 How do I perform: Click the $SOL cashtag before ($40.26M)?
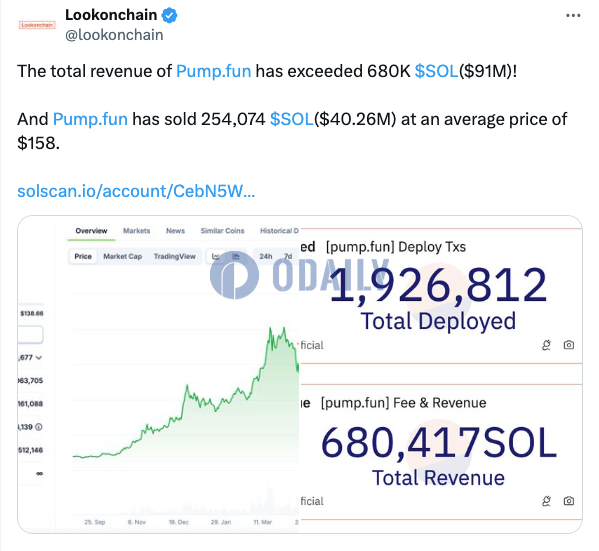coord(291,119)
